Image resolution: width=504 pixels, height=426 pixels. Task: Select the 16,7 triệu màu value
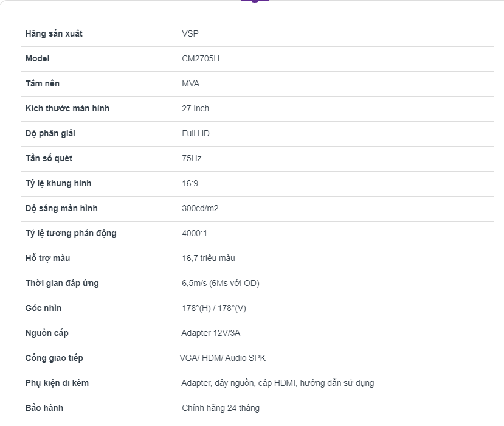point(209,258)
